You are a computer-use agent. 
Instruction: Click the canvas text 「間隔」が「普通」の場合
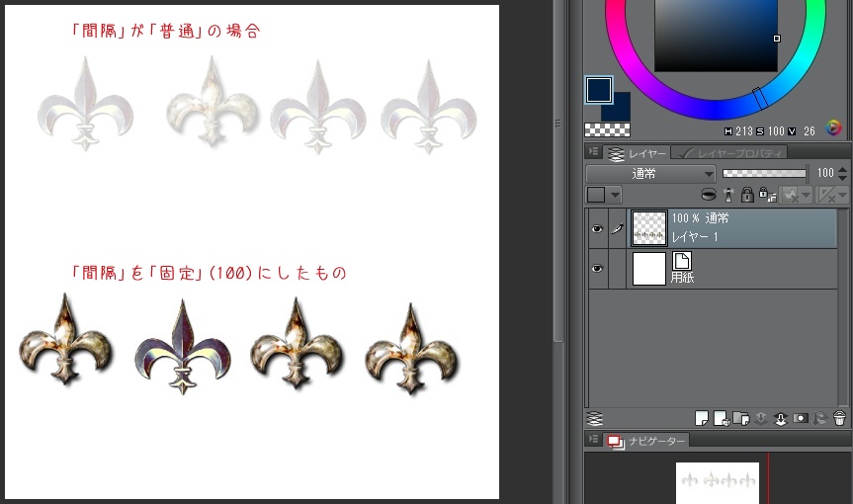click(x=166, y=31)
